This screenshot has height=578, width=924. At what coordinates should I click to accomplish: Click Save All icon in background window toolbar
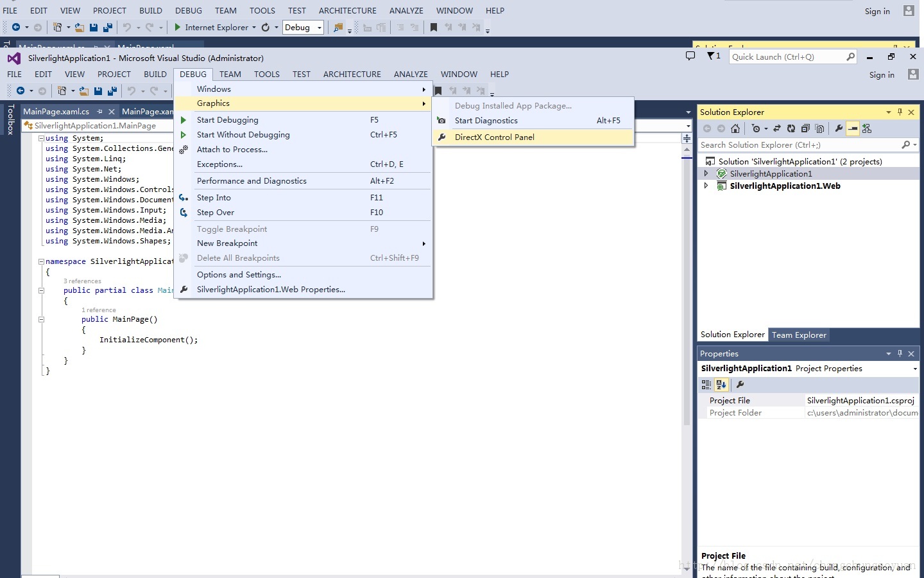[x=108, y=27]
